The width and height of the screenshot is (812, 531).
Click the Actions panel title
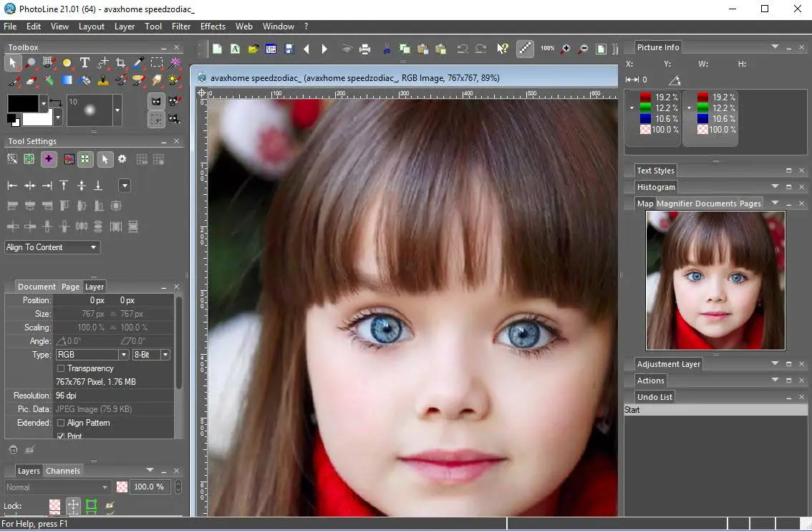click(x=650, y=381)
